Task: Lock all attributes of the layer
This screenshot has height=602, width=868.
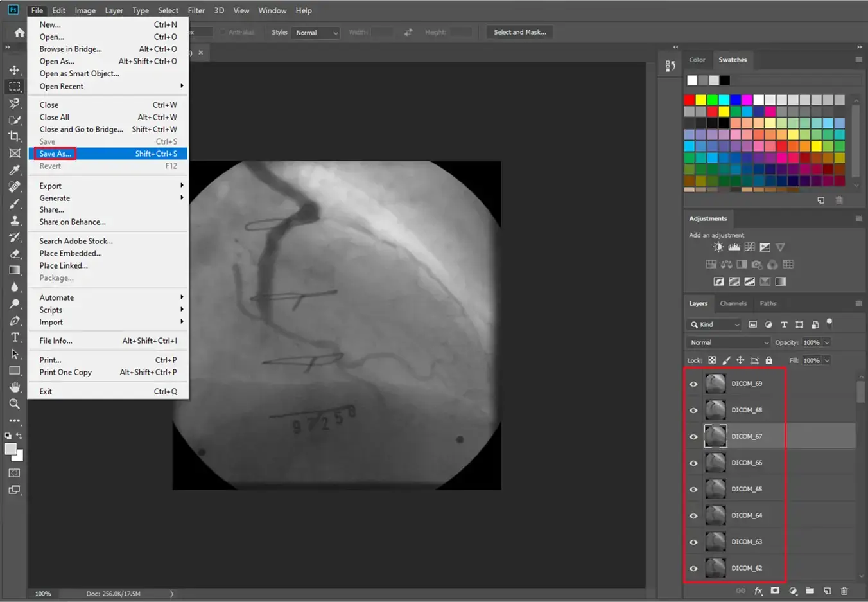Action: [x=768, y=360]
